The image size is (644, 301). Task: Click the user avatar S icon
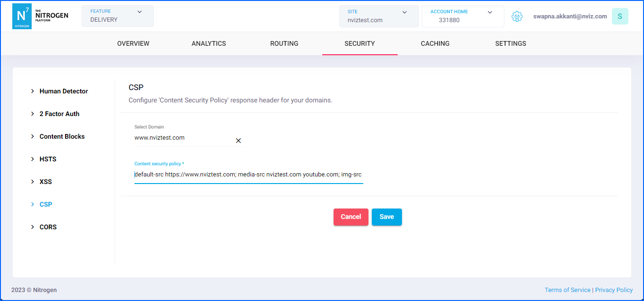click(x=619, y=17)
